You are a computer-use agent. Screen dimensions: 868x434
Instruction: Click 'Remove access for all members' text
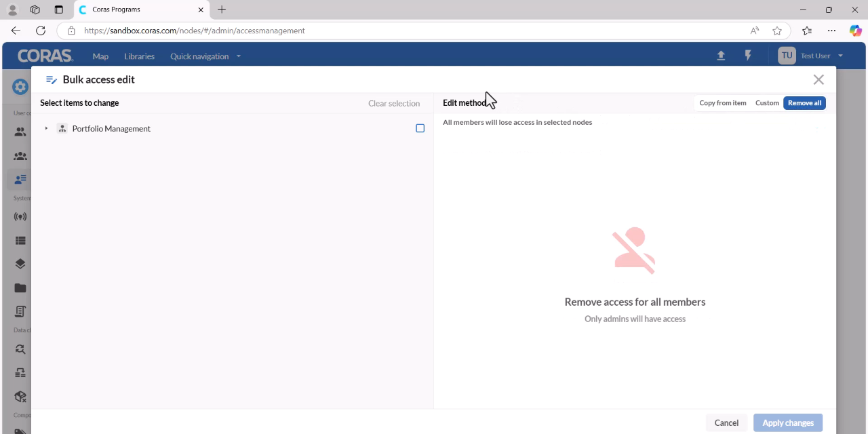click(x=635, y=302)
